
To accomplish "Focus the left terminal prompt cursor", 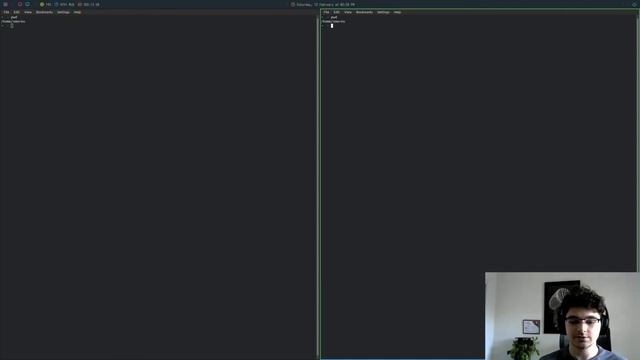I will 12,26.
